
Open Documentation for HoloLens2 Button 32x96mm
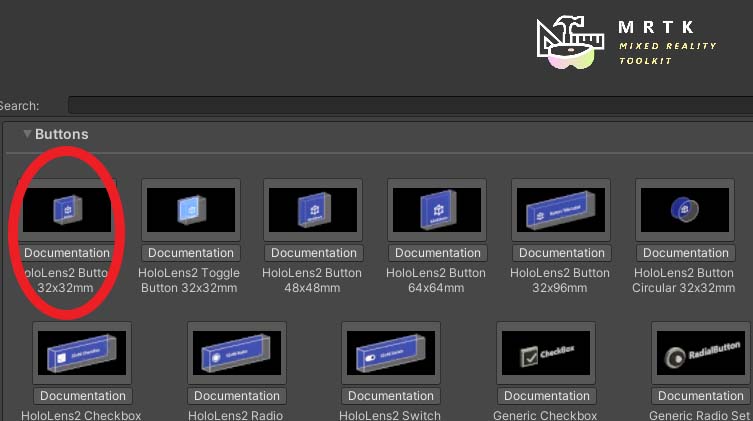tap(561, 253)
